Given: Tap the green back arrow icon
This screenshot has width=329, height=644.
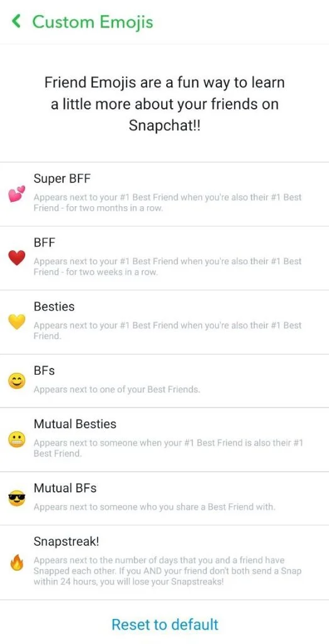Looking at the screenshot, I should pyautogui.click(x=16, y=21).
